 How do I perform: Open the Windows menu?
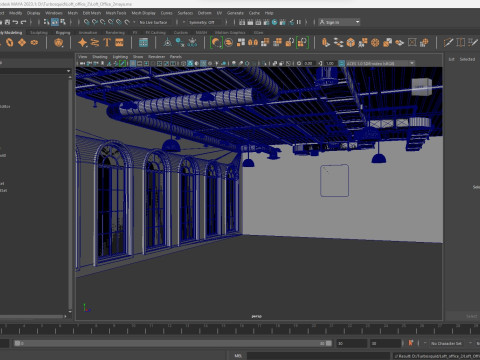tap(54, 13)
